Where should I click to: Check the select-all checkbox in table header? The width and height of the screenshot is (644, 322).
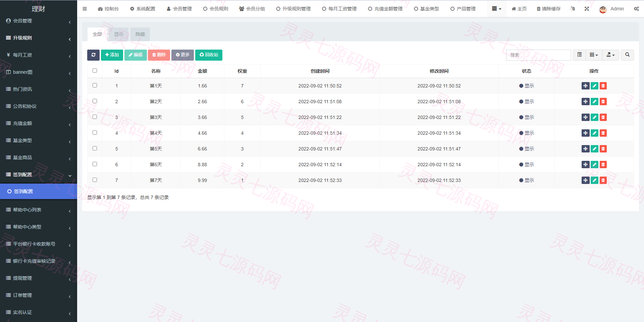pyautogui.click(x=95, y=71)
